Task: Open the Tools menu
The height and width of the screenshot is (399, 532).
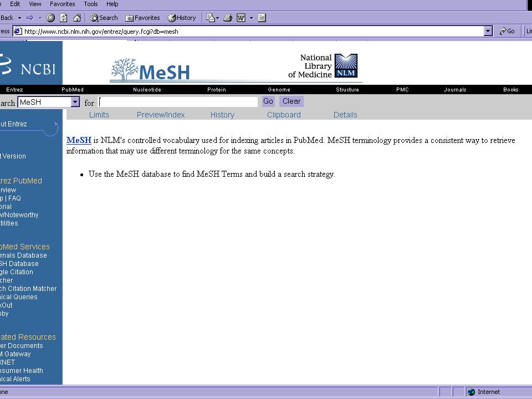Action: click(x=90, y=4)
